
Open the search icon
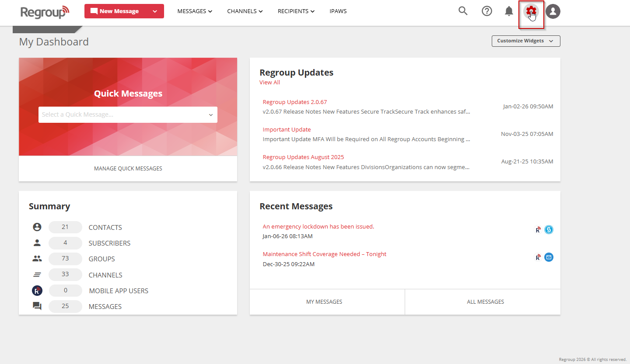[x=463, y=11]
